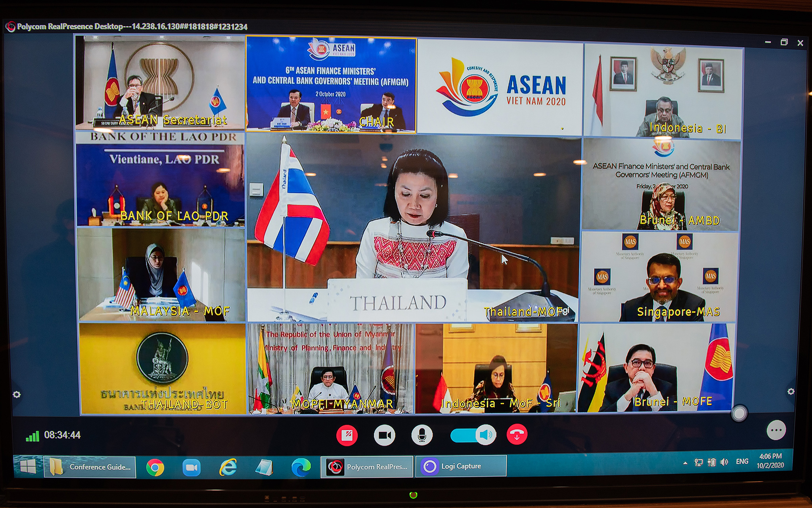Viewport: 812px width, 508px height.
Task: Launch Google Chrome from the taskbar
Action: pos(155,468)
